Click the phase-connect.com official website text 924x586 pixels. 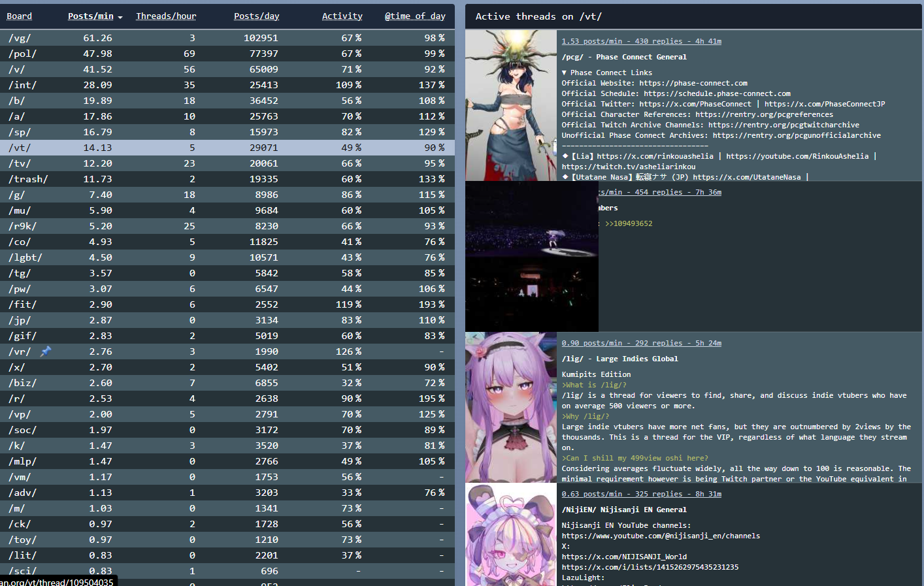(693, 83)
